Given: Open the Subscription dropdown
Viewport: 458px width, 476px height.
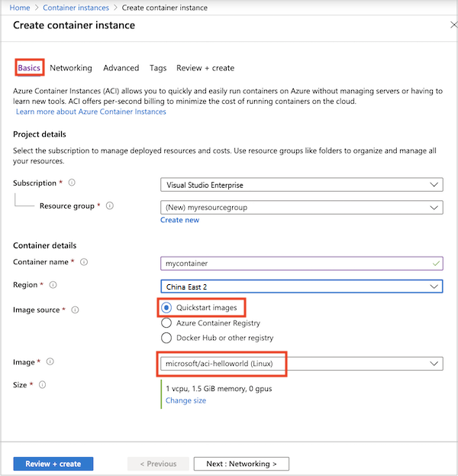Looking at the screenshot, I should click(x=302, y=184).
